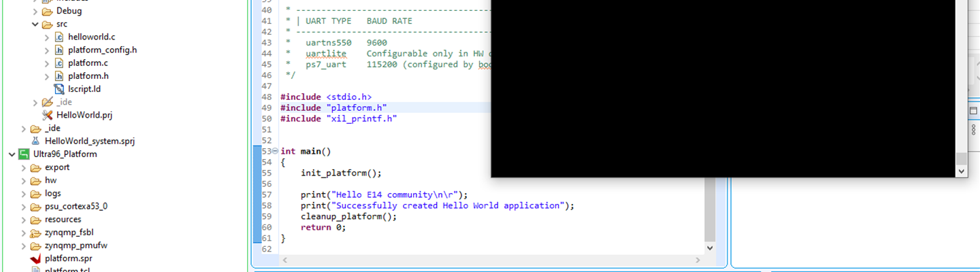Click the platform.h header file icon

click(x=59, y=75)
